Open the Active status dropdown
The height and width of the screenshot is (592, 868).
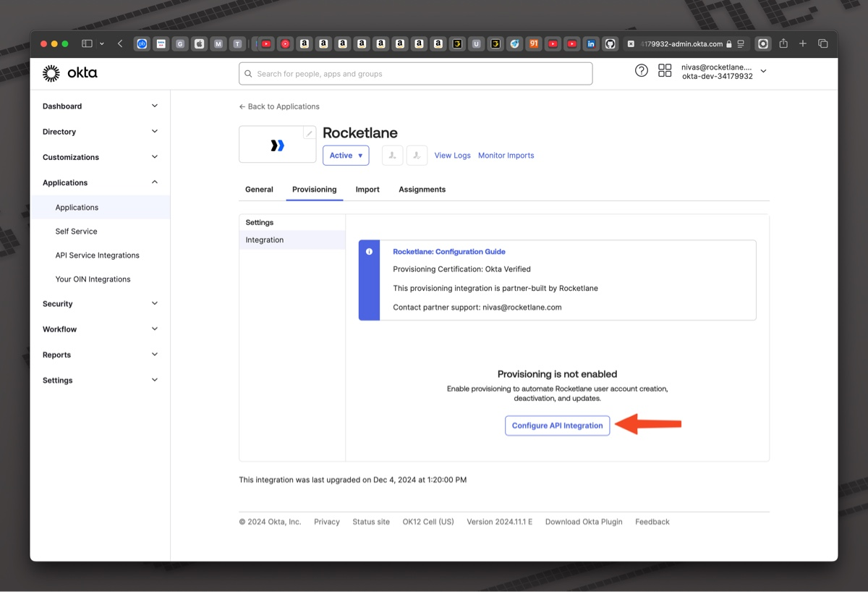pos(346,156)
